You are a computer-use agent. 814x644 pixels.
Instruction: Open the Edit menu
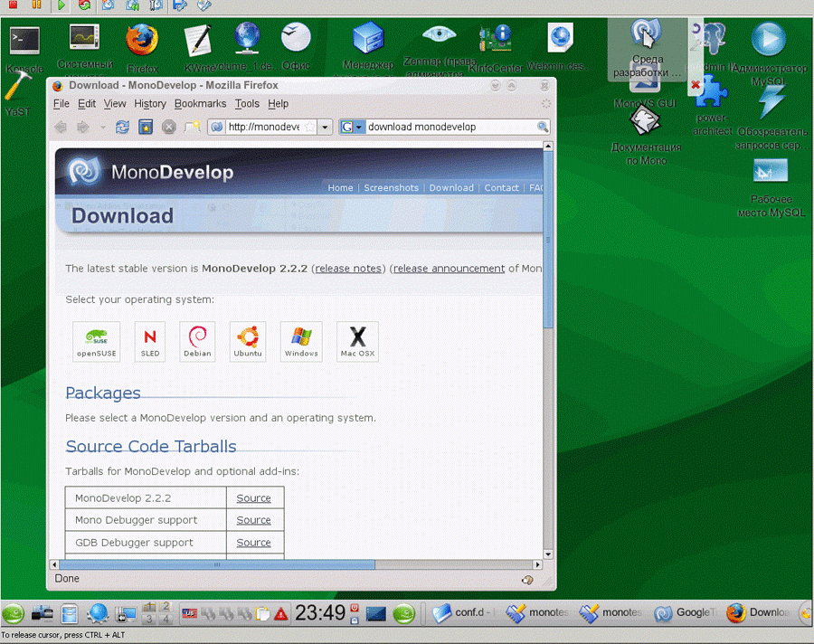87,103
